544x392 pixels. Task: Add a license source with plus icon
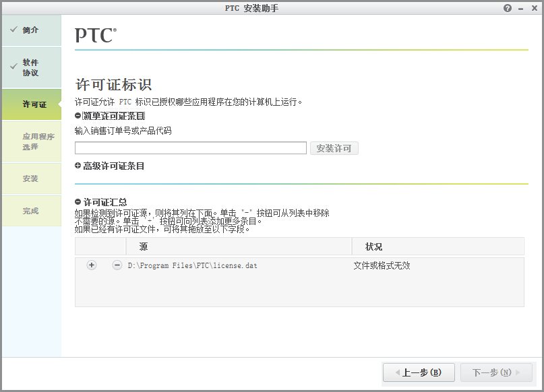click(x=91, y=265)
